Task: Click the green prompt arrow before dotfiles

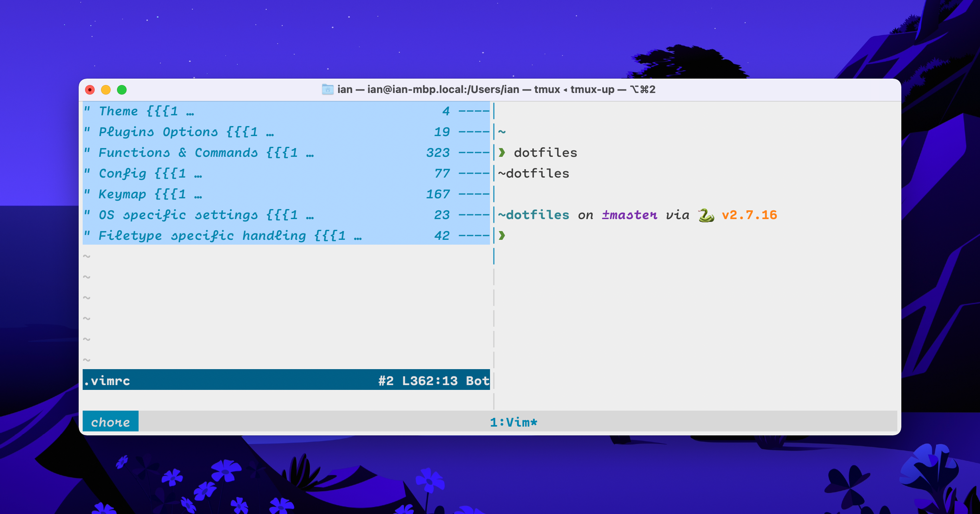Action: point(502,152)
